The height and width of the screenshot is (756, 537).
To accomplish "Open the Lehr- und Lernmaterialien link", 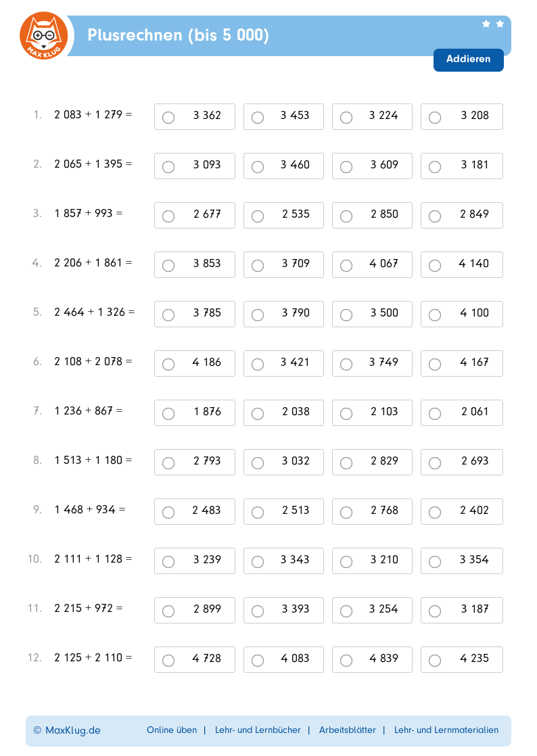I will click(x=446, y=730).
